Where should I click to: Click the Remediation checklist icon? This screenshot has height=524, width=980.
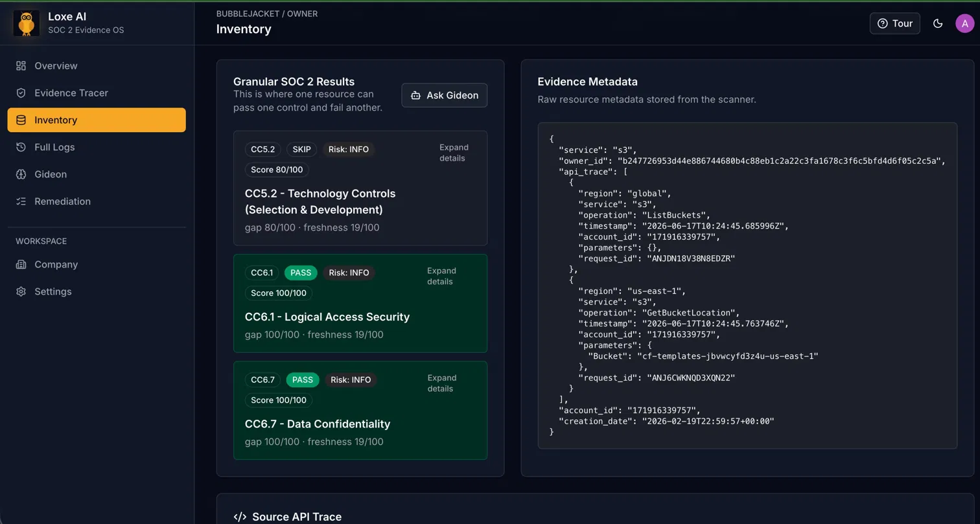pos(21,201)
